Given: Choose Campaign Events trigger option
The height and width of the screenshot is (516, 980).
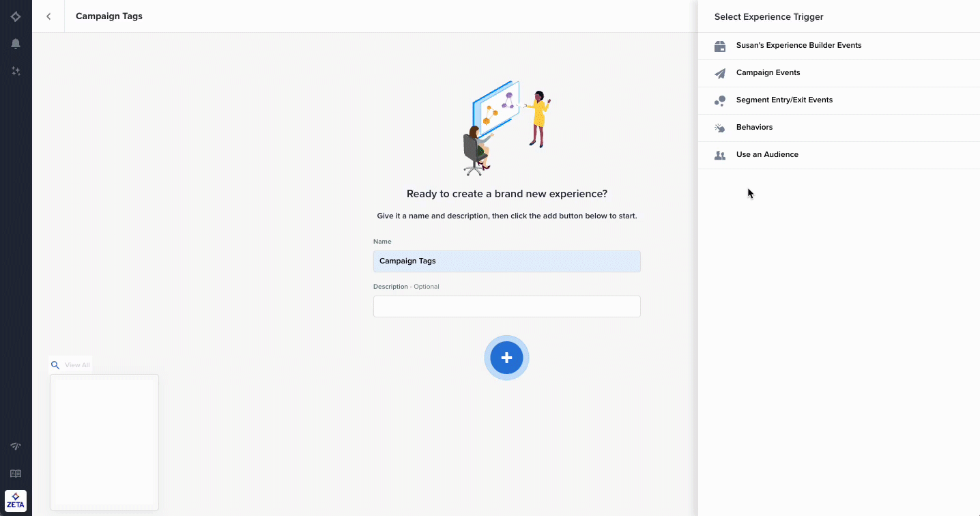Looking at the screenshot, I should click(768, 73).
